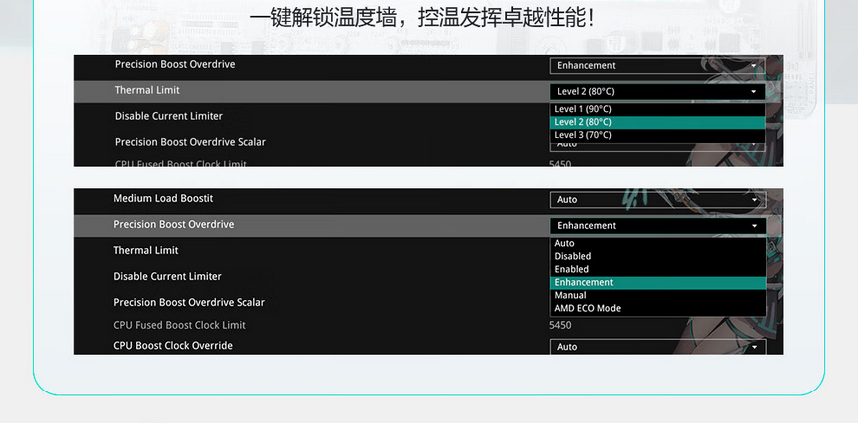Viewport: 860px width, 423px height.
Task: Click arrow of Medium Load Boostit dropdown
Action: (755, 200)
